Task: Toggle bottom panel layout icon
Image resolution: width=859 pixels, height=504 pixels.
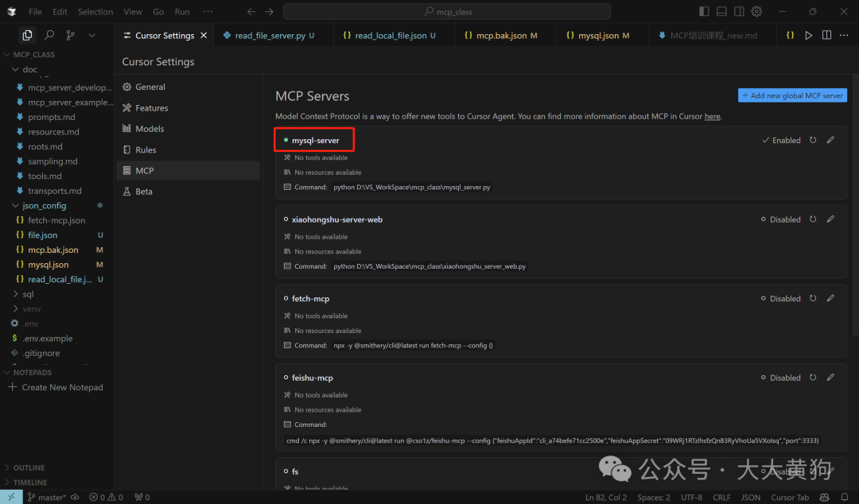Action: [722, 11]
